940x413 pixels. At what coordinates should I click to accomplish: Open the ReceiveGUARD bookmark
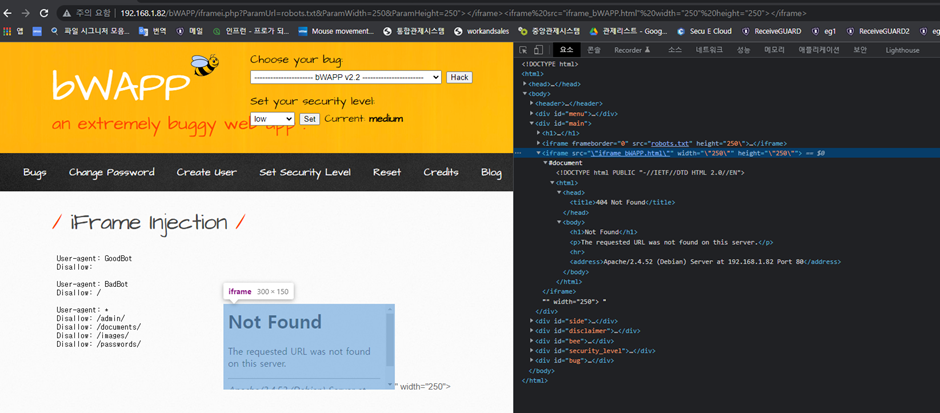[771, 31]
